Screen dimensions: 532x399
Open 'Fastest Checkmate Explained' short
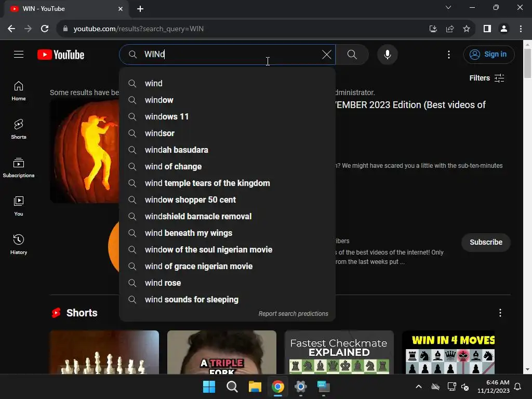pyautogui.click(x=339, y=352)
